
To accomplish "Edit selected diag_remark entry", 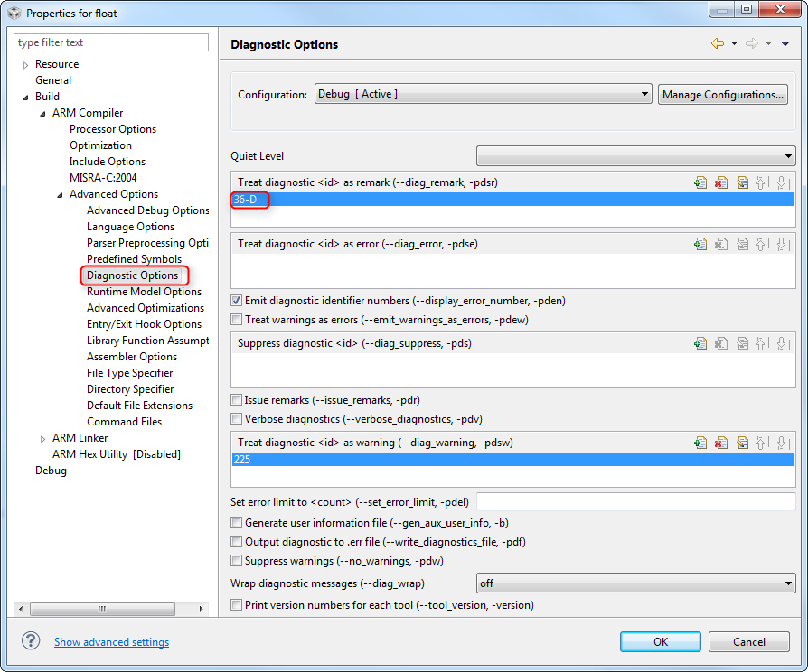I will coord(742,182).
